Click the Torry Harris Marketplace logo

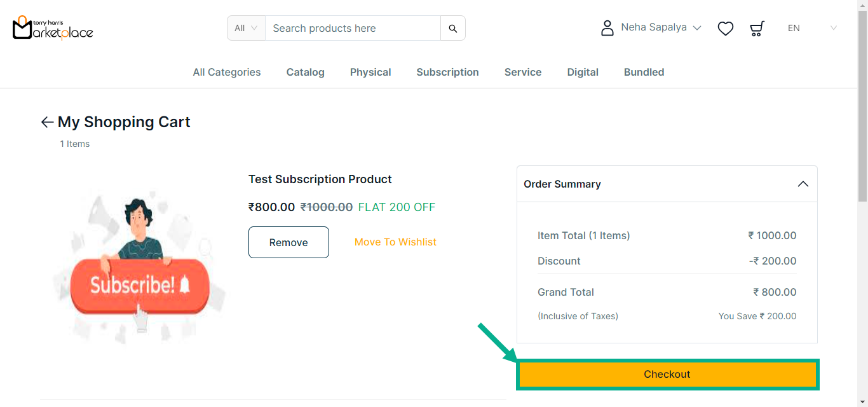(x=53, y=28)
